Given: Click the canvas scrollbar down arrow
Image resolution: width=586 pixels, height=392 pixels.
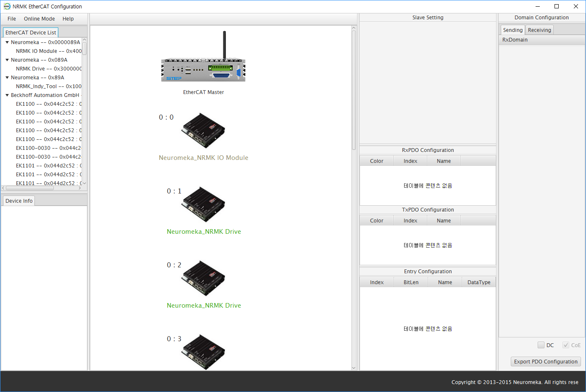Looking at the screenshot, I should [354, 368].
